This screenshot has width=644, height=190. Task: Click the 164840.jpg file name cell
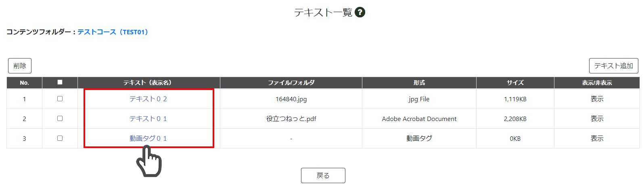tap(291, 99)
